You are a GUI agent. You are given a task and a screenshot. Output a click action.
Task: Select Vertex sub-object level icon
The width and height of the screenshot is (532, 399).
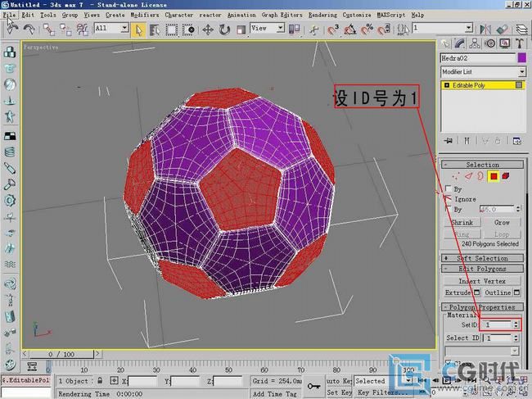[x=456, y=176]
